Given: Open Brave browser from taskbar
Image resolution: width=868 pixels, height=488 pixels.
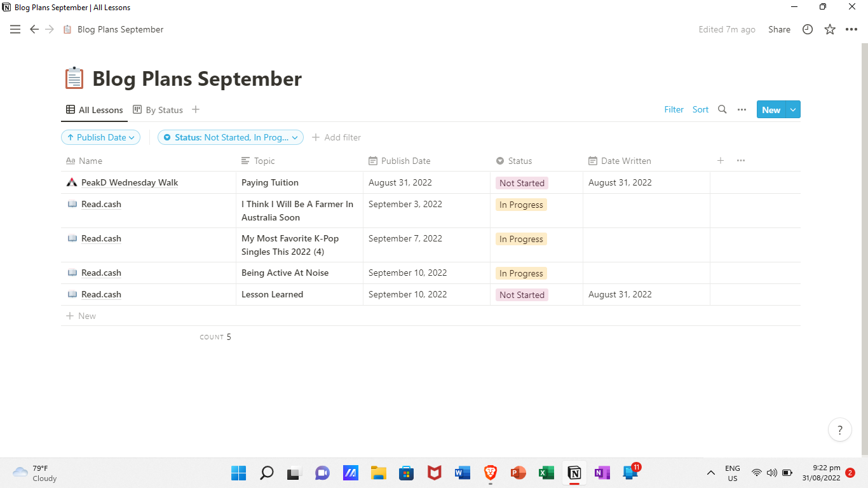Looking at the screenshot, I should click(x=491, y=473).
